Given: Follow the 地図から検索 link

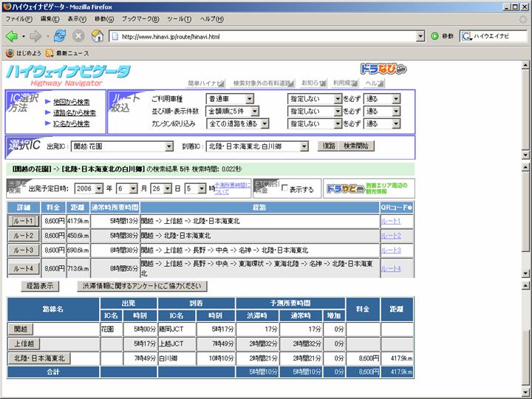Looking at the screenshot, I should click(71, 102).
